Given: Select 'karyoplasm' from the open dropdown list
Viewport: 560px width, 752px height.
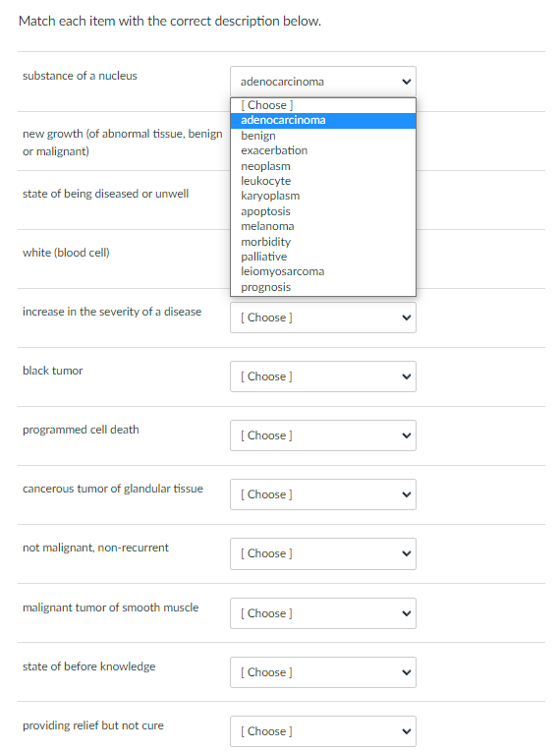Looking at the screenshot, I should coord(322,196).
